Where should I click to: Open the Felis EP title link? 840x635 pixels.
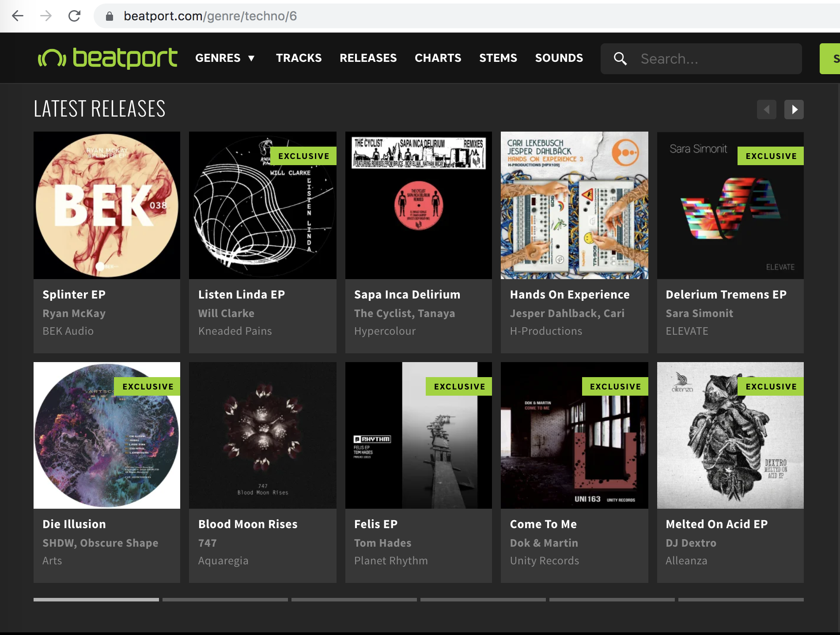click(376, 524)
